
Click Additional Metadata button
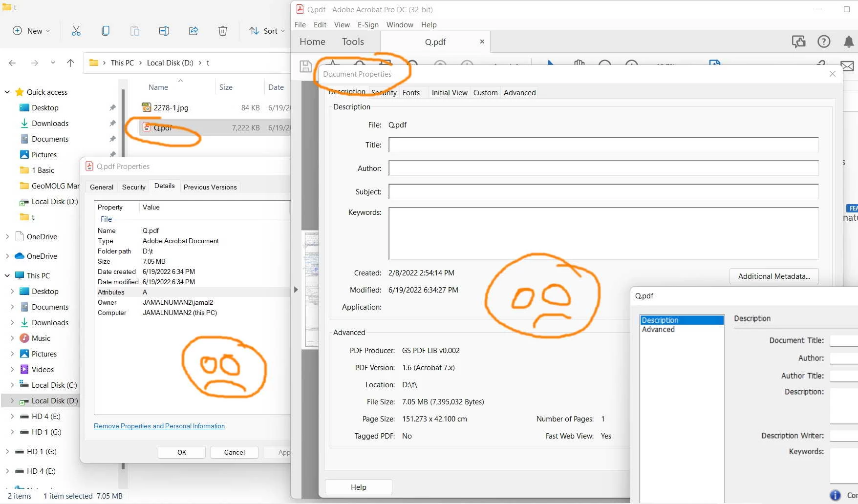(774, 276)
